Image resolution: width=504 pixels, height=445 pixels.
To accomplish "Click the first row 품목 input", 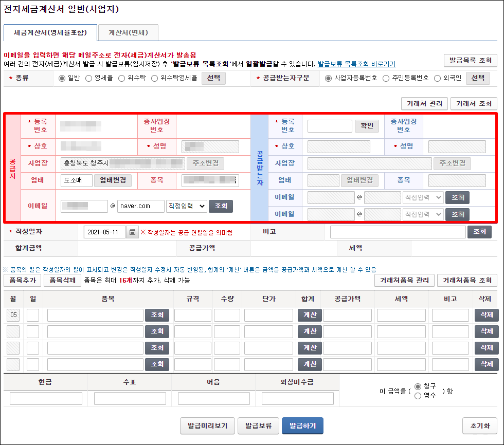I will (95, 316).
